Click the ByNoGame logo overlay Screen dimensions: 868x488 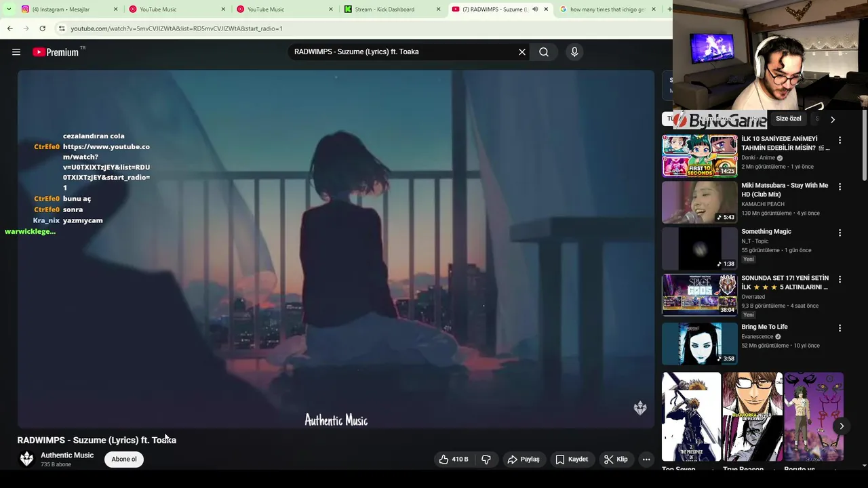[719, 121]
